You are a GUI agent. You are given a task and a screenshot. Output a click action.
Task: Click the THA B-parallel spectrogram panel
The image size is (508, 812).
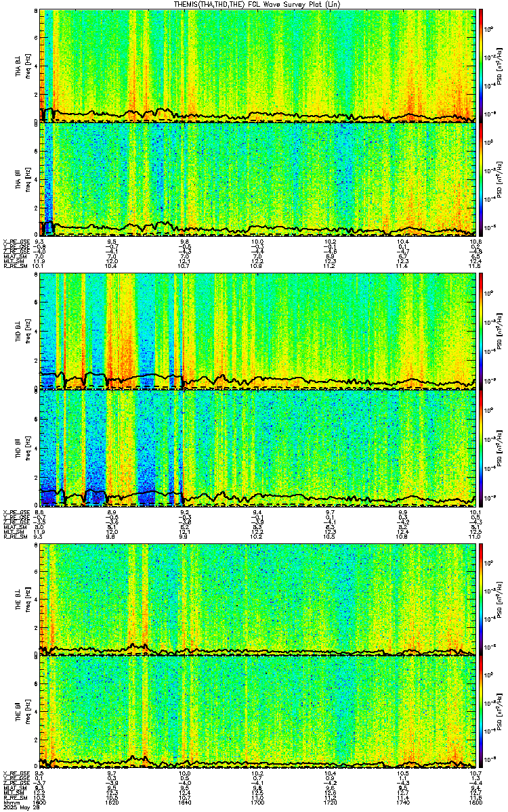click(257, 179)
